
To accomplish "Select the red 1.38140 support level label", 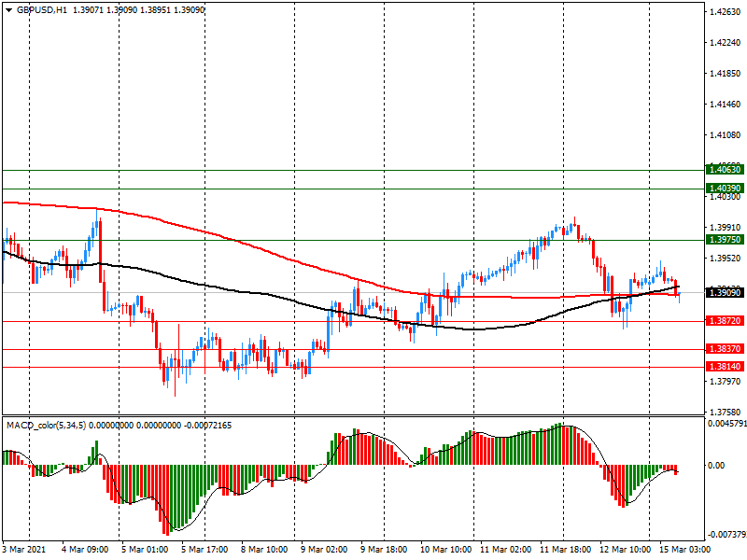I will click(725, 367).
